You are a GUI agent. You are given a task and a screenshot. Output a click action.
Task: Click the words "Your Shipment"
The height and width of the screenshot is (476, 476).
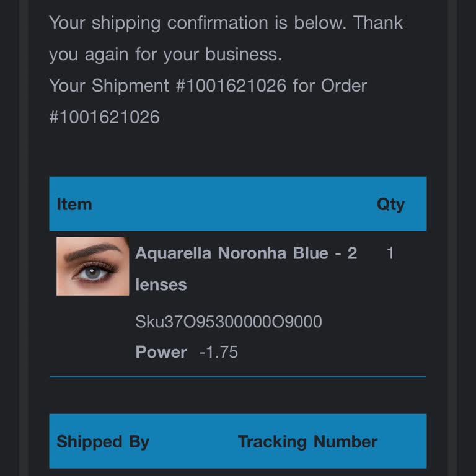pos(109,86)
